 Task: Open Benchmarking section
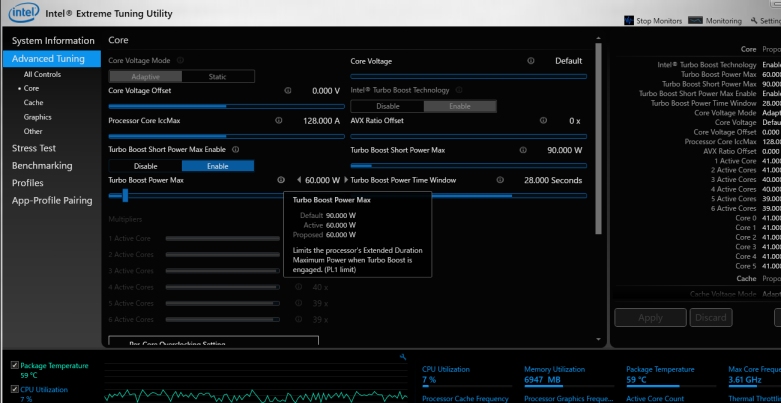(x=42, y=165)
